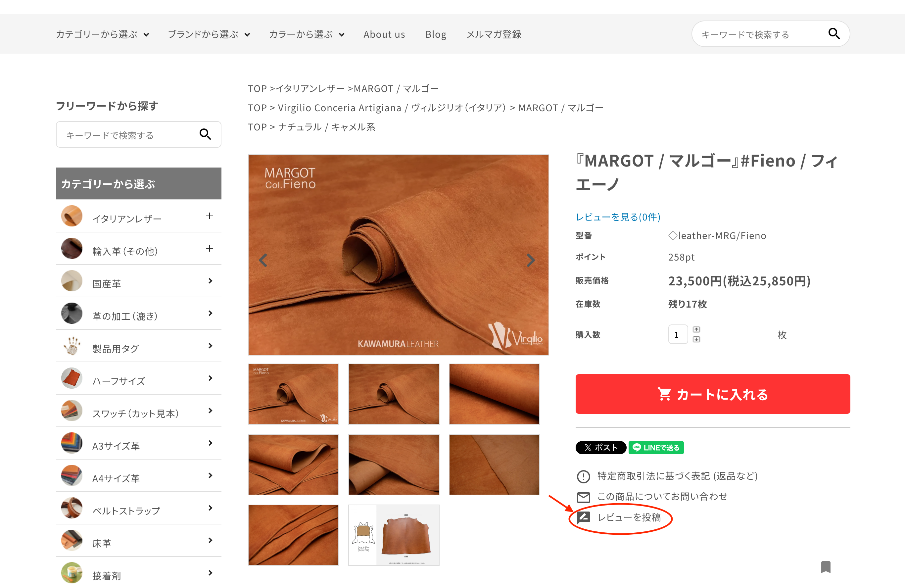Go to Virgilio Conceria Artigiana breadcrumb
This screenshot has width=905, height=588.
392,108
